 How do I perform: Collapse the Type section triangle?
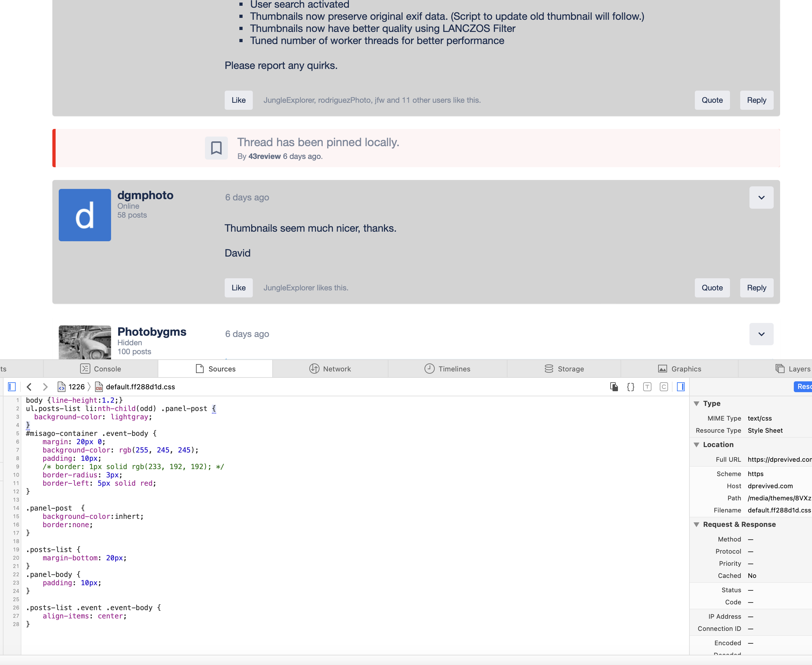[x=696, y=403]
